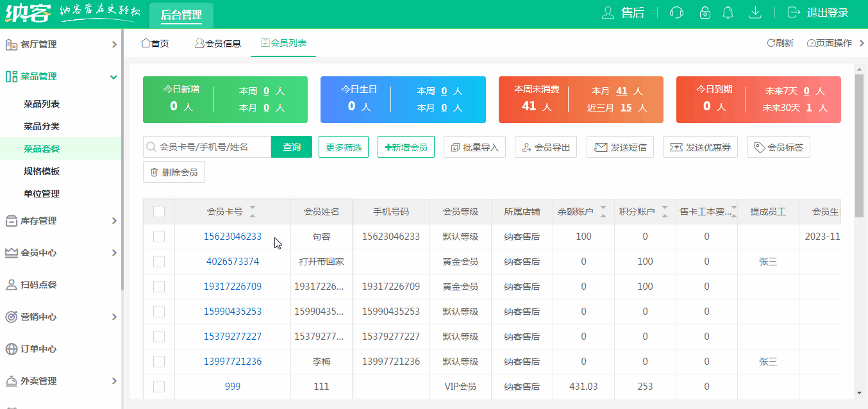Click the 查询 search button
Viewport: 868px width, 409px height.
point(292,146)
